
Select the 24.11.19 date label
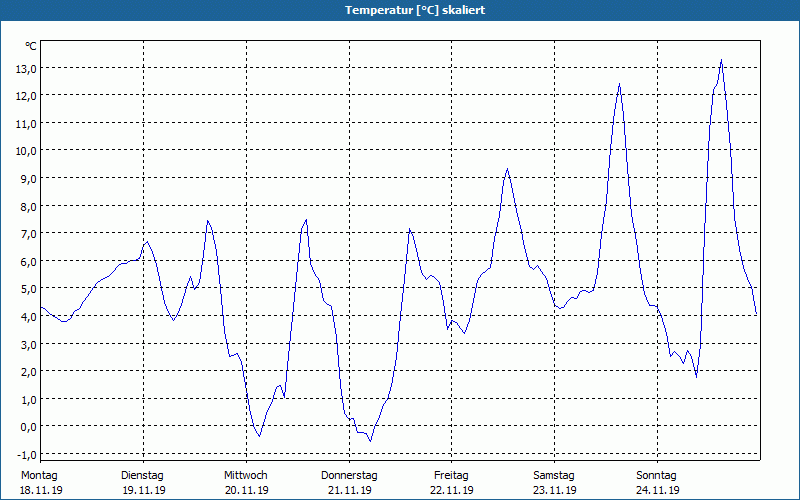[657, 490]
